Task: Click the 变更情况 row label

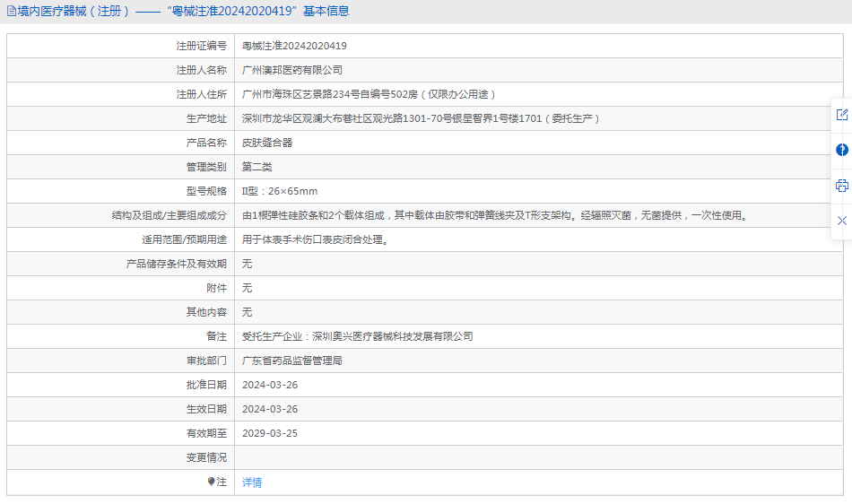Action: 206,457
